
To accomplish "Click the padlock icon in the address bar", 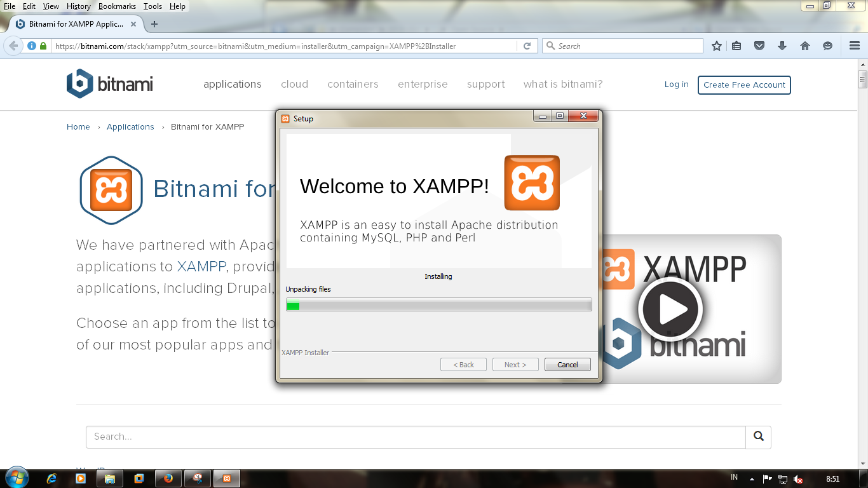I will point(42,45).
